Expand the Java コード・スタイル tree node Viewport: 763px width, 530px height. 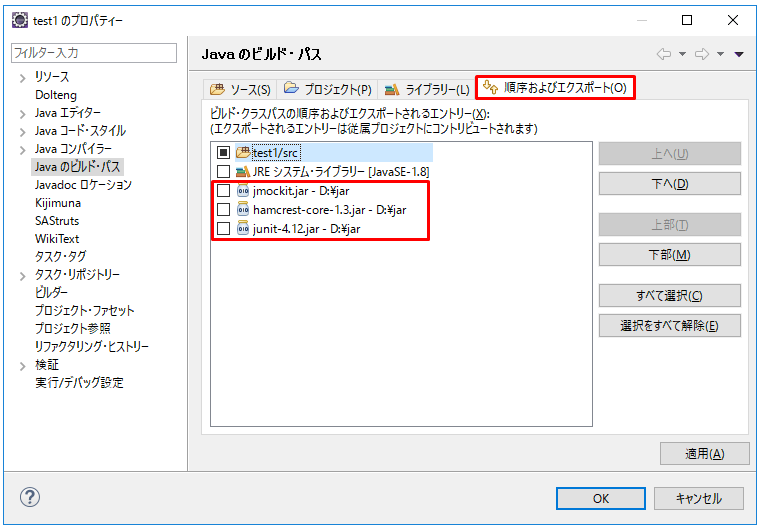tap(22, 132)
